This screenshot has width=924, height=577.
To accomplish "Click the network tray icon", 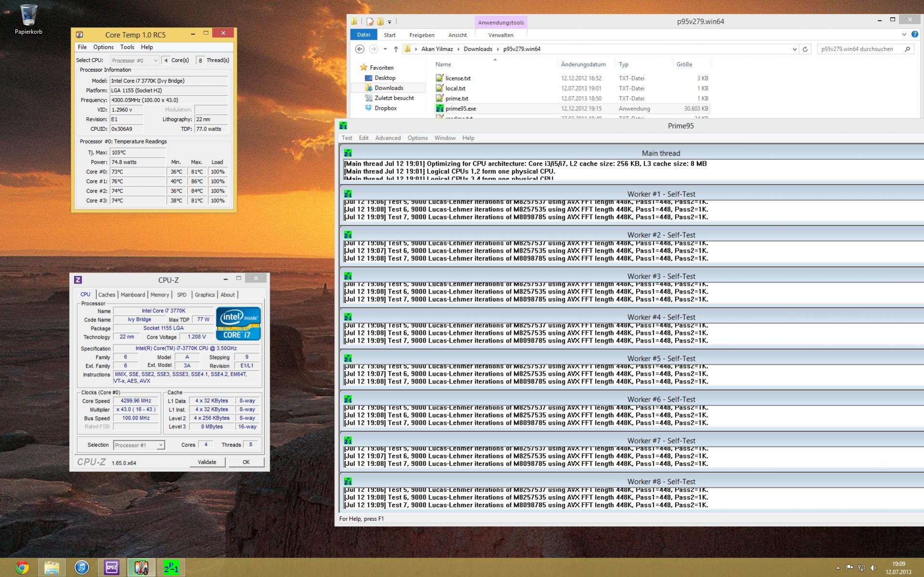I will [861, 567].
